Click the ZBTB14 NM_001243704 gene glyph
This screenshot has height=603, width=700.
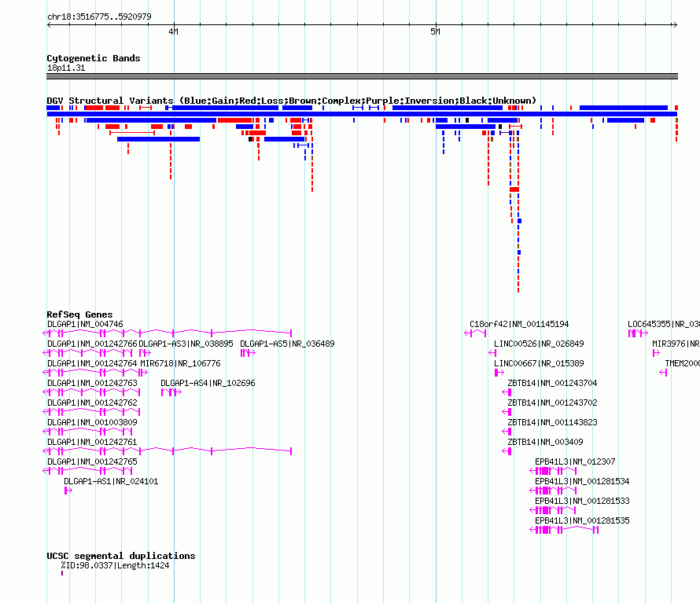click(x=507, y=392)
